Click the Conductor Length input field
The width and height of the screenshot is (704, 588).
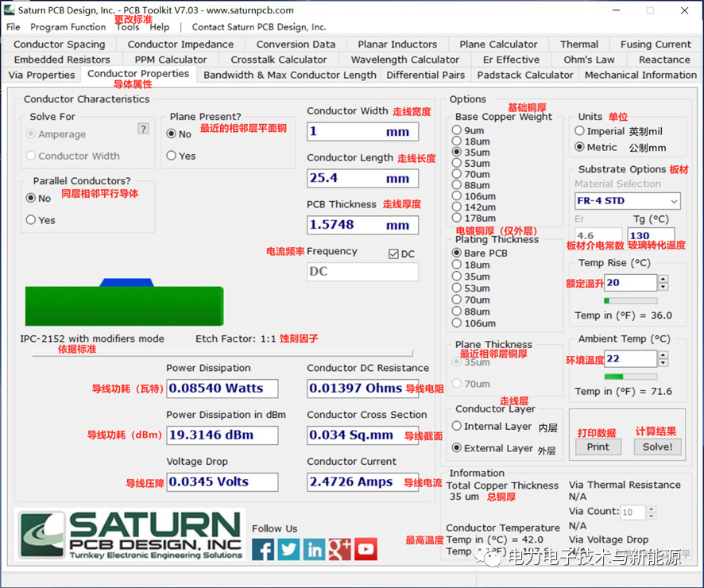363,178
